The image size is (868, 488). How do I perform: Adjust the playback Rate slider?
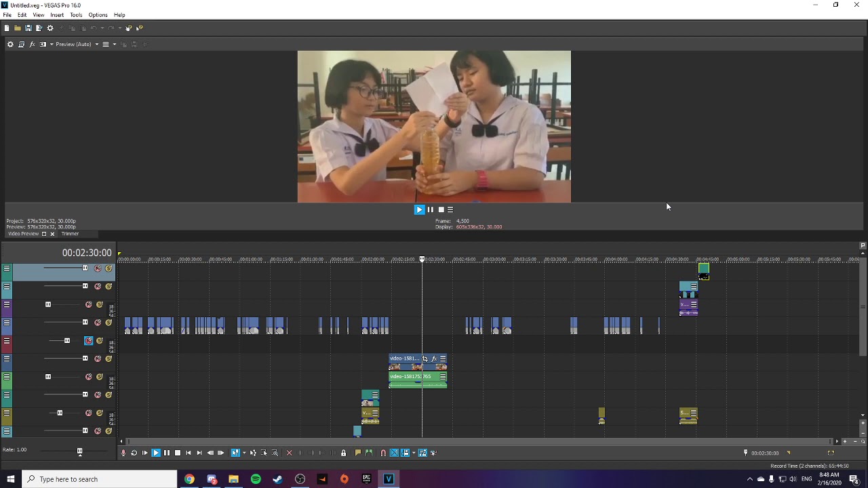click(x=79, y=451)
